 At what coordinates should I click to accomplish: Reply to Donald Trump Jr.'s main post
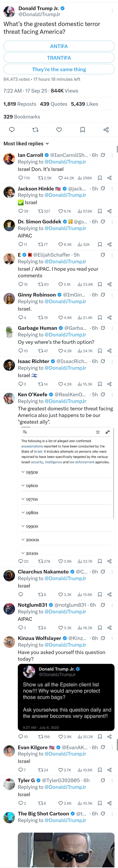point(12,130)
